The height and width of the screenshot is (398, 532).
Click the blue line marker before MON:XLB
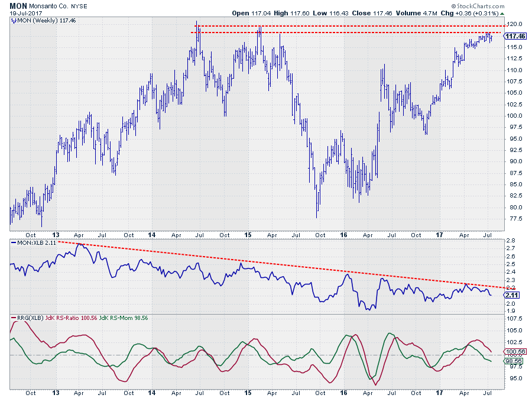(x=14, y=242)
